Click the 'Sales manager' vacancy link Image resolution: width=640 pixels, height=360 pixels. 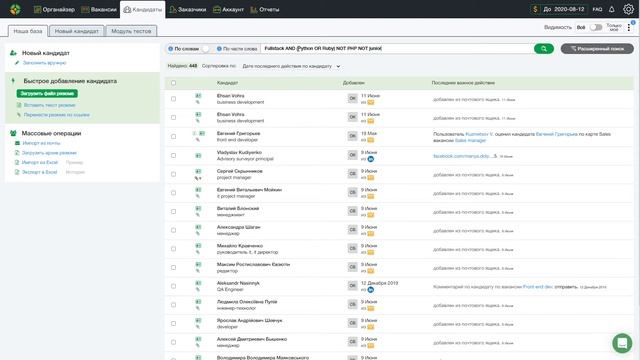click(x=470, y=140)
